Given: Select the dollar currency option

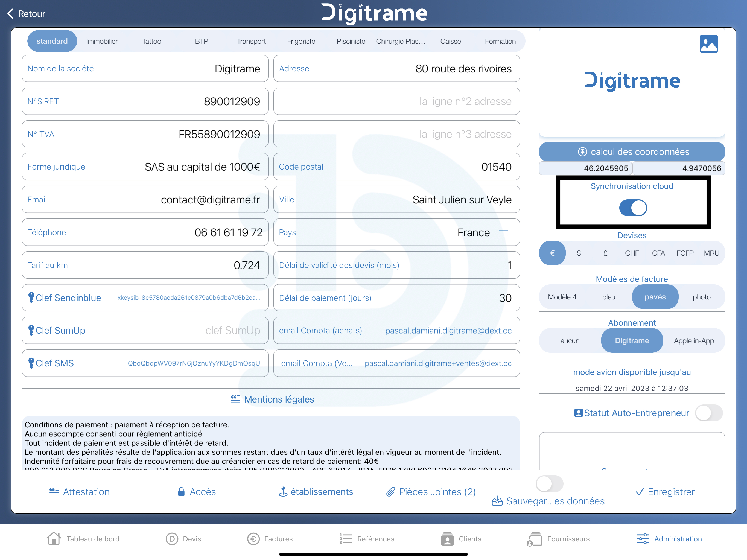Looking at the screenshot, I should [579, 253].
